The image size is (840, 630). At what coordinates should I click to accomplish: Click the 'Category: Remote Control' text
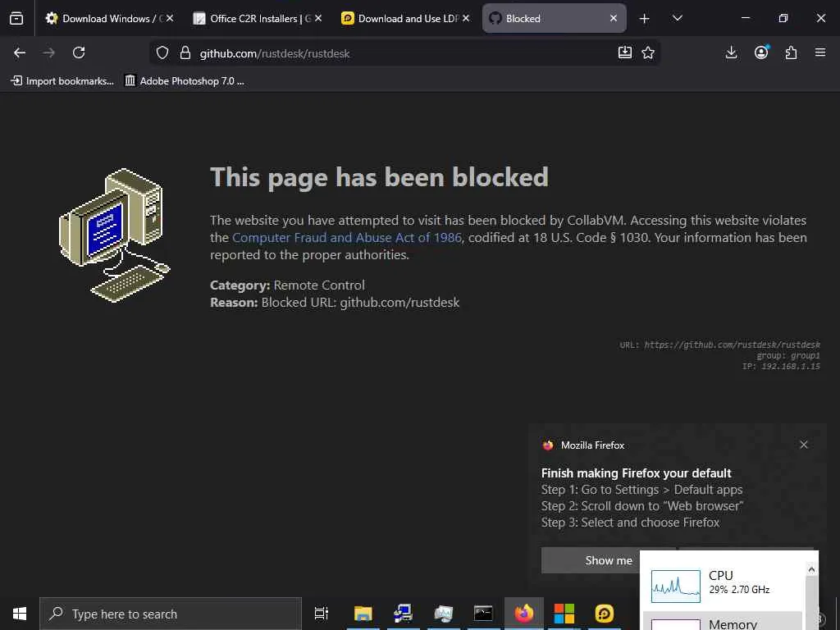(287, 285)
